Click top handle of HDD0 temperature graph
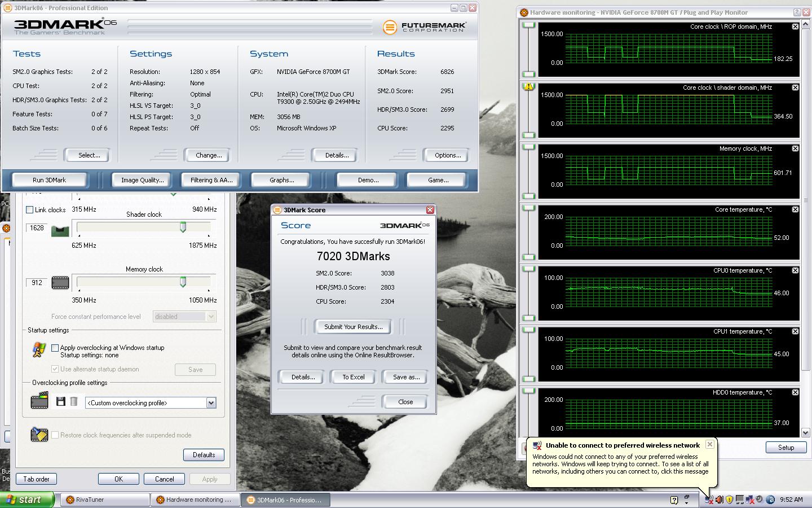This screenshot has width=812, height=508. click(x=528, y=391)
